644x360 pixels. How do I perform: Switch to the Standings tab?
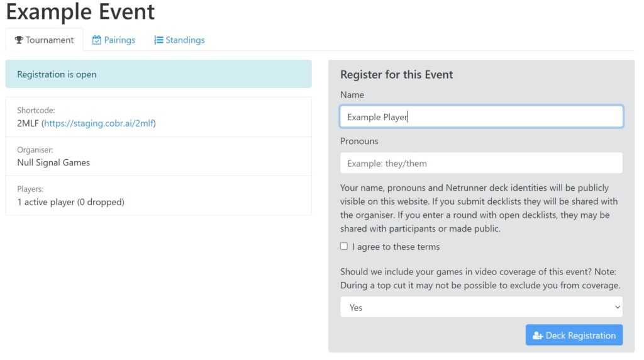(179, 40)
